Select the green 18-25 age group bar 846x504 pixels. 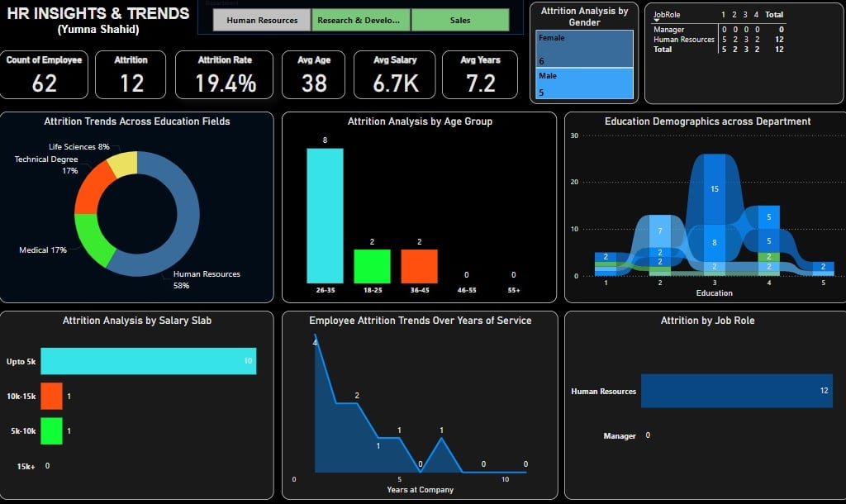coord(373,266)
